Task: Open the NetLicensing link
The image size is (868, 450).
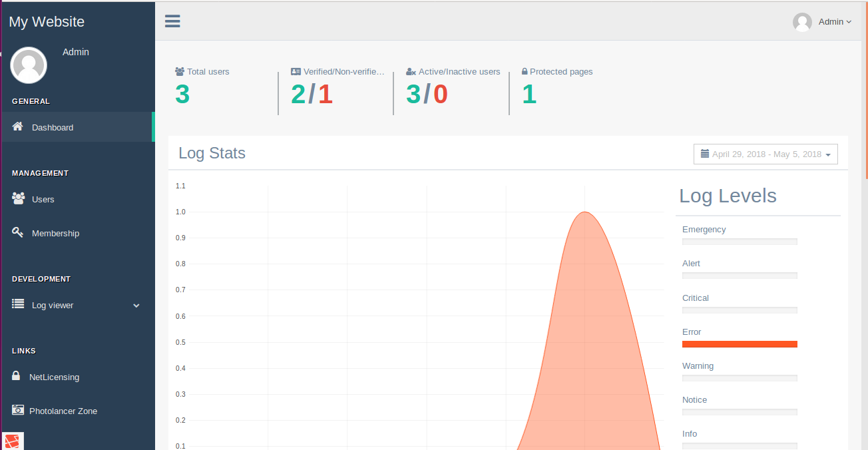Action: [x=78, y=377]
